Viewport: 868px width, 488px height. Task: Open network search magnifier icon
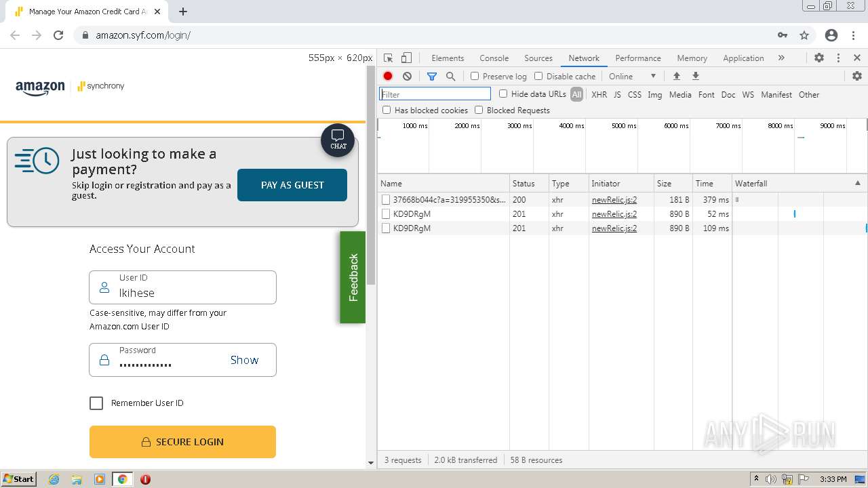click(x=450, y=77)
